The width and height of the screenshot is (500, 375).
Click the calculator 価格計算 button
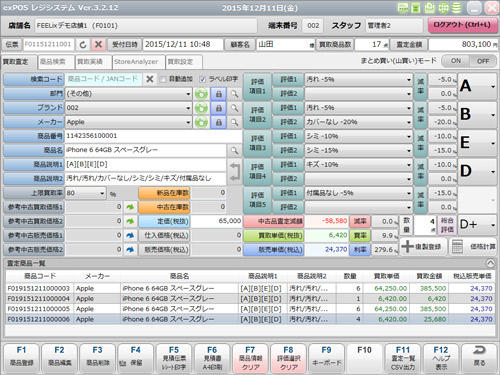[472, 247]
